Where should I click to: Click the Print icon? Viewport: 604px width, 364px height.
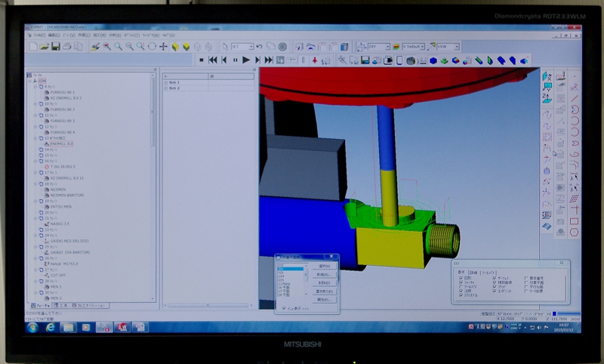[x=67, y=47]
